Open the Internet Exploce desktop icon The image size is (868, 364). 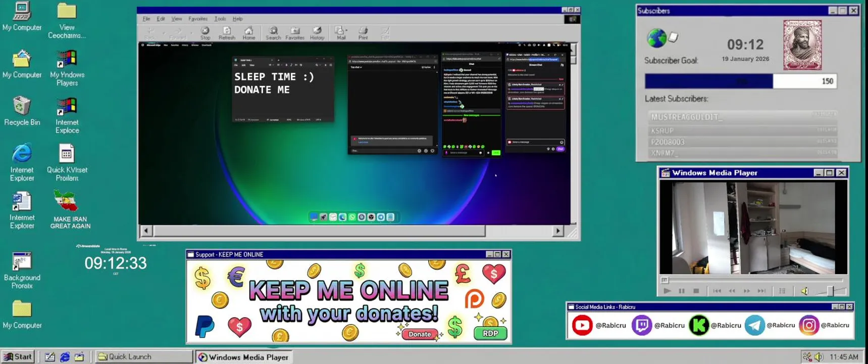(x=67, y=116)
